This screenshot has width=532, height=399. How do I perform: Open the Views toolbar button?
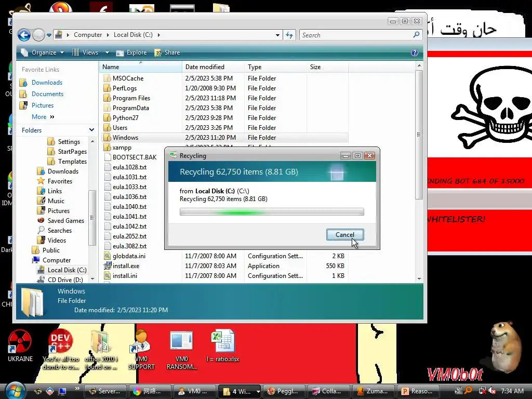pos(86,52)
